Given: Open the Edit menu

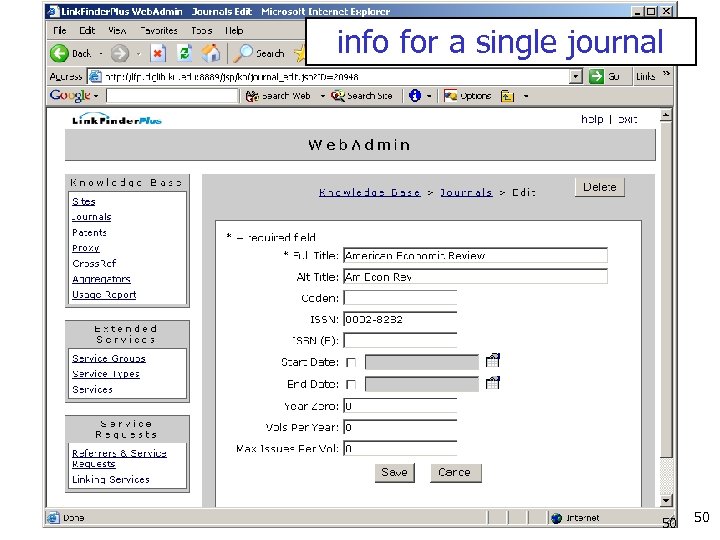Looking at the screenshot, I should tap(87, 31).
